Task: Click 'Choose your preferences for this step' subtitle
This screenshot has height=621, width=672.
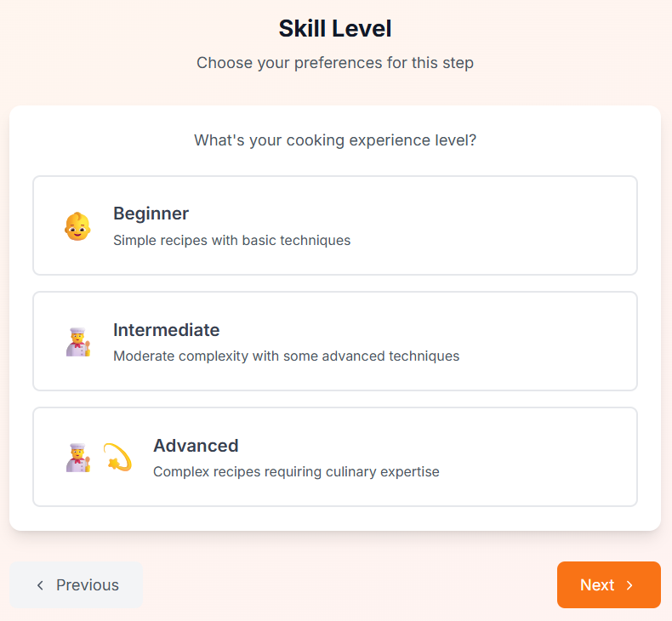Action: 335,63
